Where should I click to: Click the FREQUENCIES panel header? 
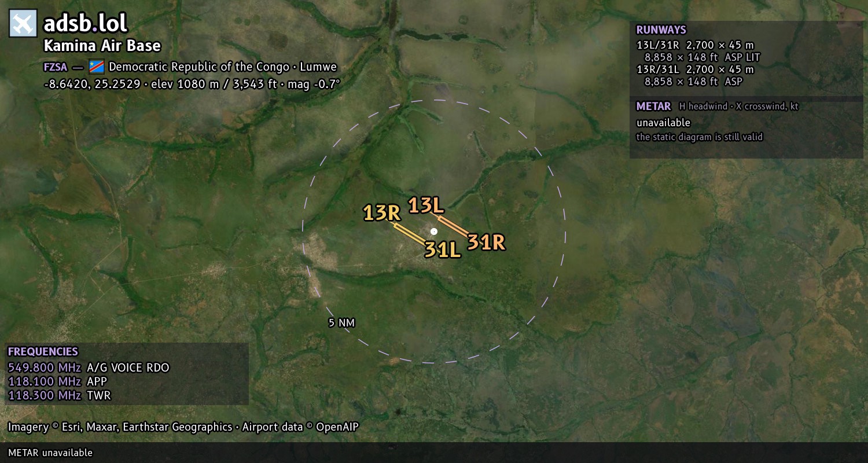[43, 352]
